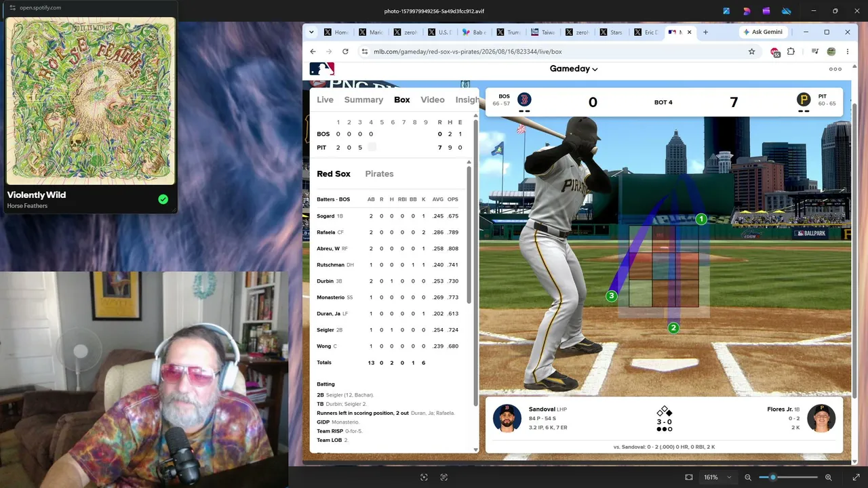Click the Ask Gemini button
This screenshot has width=868, height=488.
pos(763,32)
